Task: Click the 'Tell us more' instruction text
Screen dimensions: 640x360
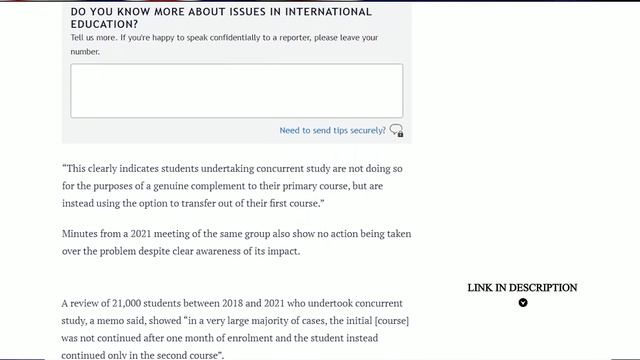Action: coord(224,44)
